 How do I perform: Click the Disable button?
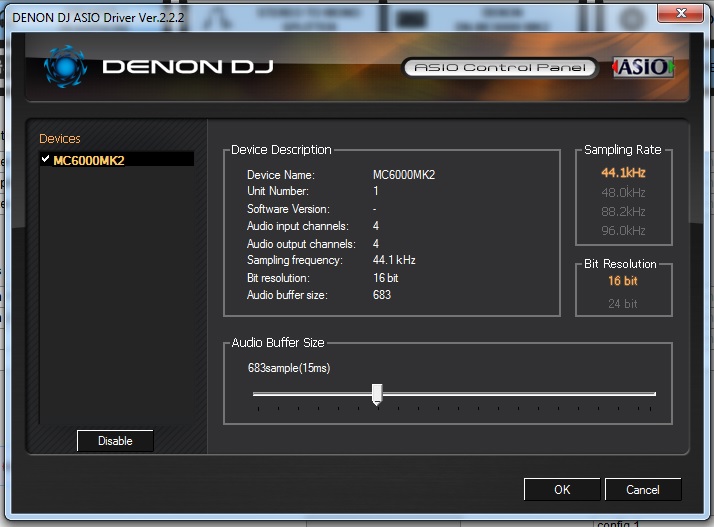[115, 440]
